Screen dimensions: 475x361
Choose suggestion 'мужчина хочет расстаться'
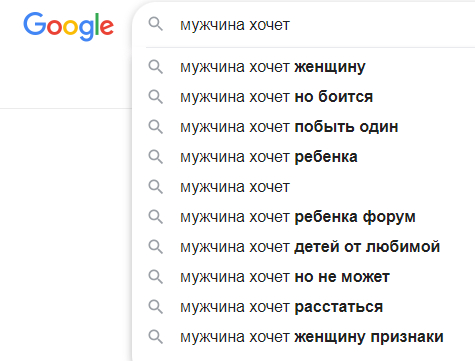(304, 307)
